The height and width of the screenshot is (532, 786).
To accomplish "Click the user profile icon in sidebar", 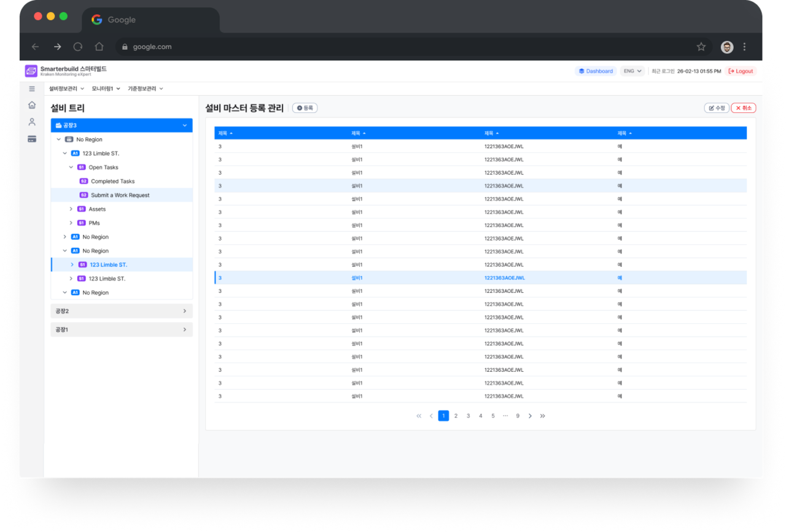I will [32, 122].
